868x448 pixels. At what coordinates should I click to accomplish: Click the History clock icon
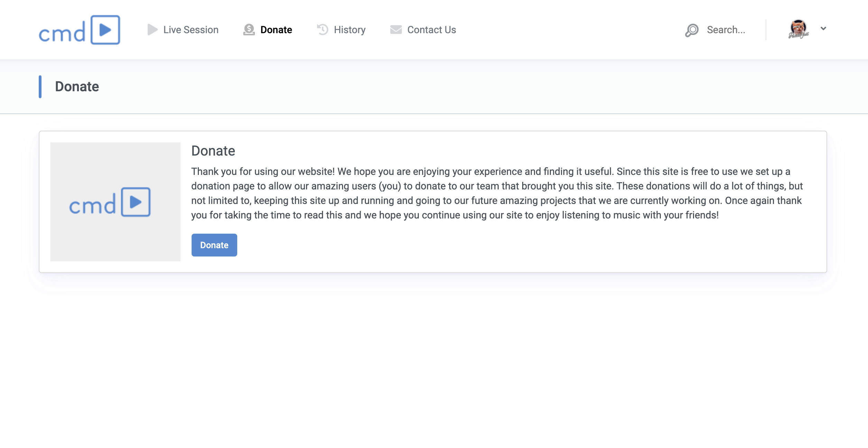tap(323, 30)
